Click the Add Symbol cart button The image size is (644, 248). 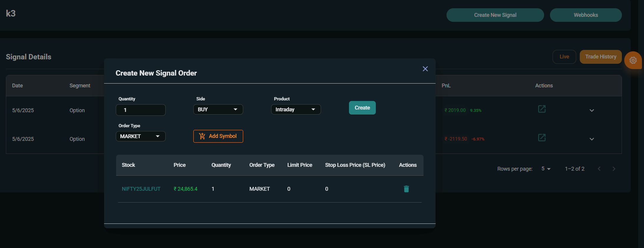218,136
